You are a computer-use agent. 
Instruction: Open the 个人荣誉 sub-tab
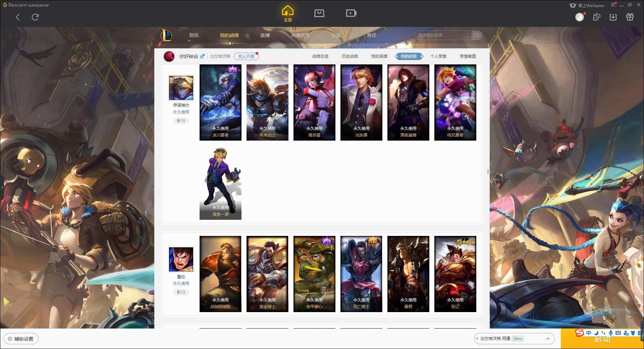(438, 56)
